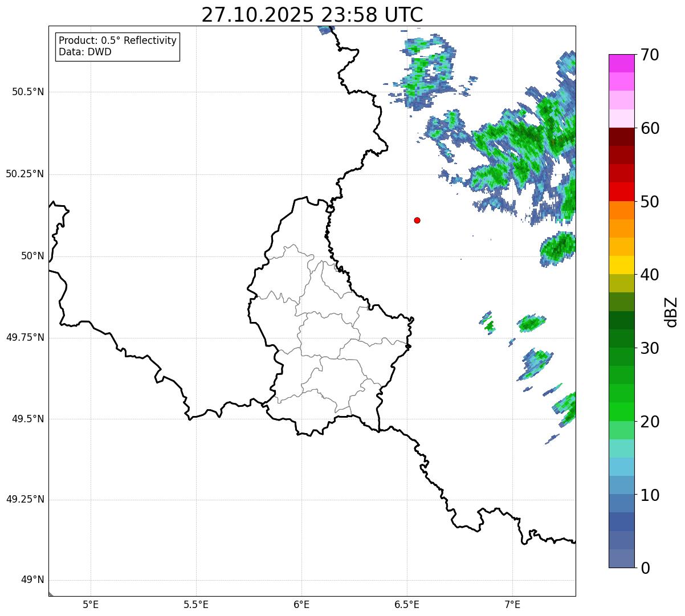Click the 50.25°N latitude label

coord(25,174)
